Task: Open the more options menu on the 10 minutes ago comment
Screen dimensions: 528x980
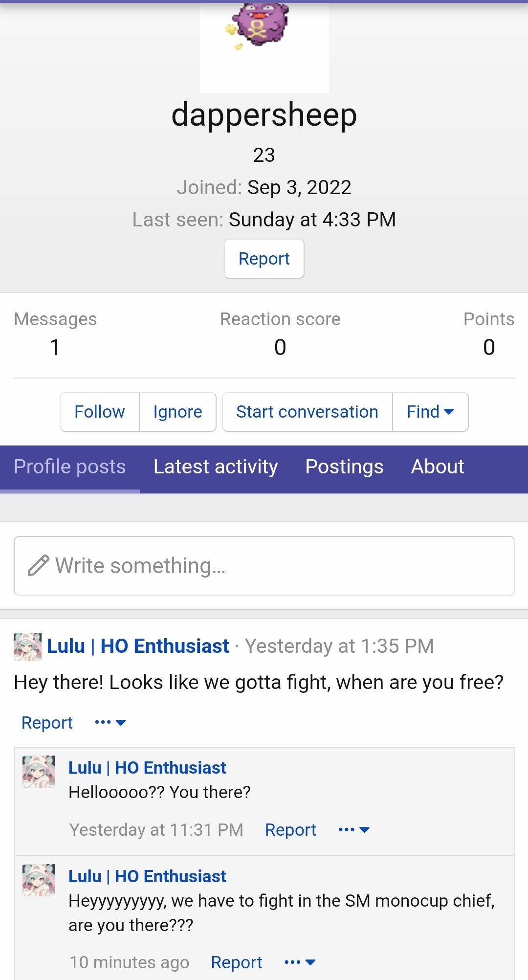Action: pyautogui.click(x=300, y=962)
